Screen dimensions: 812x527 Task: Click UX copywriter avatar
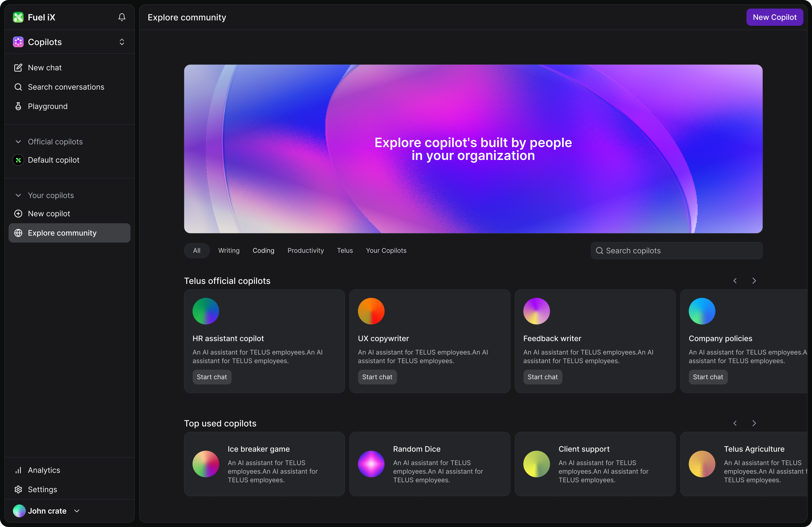pos(371,311)
